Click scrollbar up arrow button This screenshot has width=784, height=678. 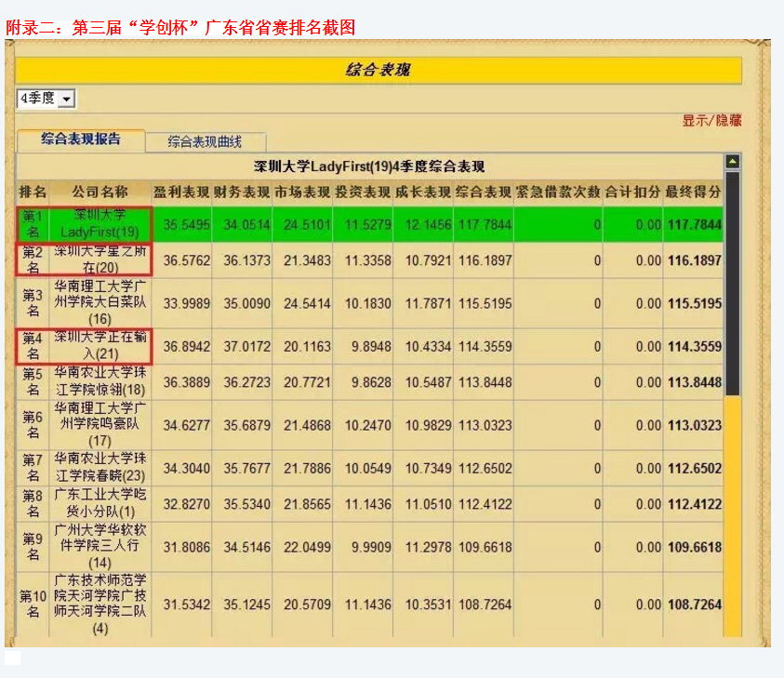point(733,162)
